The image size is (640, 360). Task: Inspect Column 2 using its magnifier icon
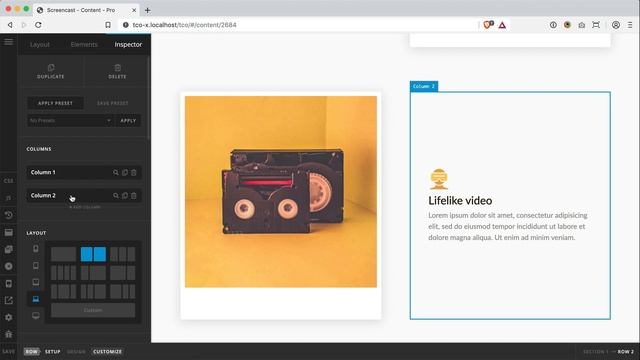116,196
